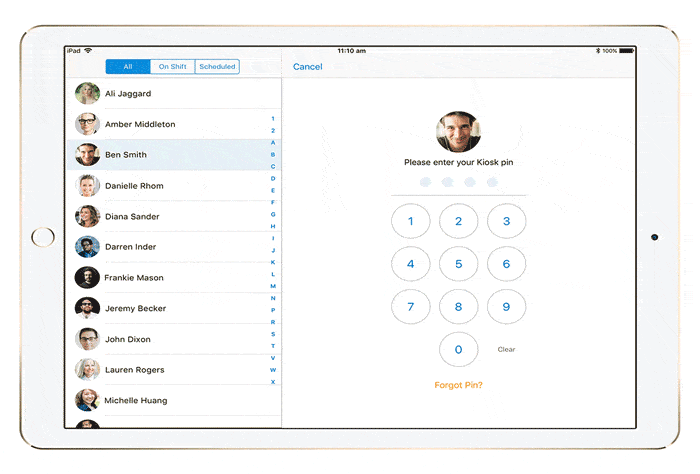
Task: Tap Amber Middleton's avatar picture
Action: 87,124
